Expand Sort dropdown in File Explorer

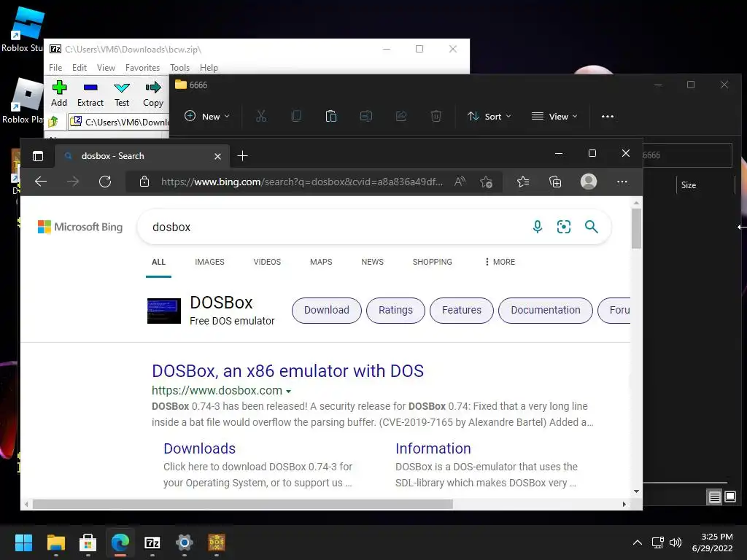click(489, 116)
